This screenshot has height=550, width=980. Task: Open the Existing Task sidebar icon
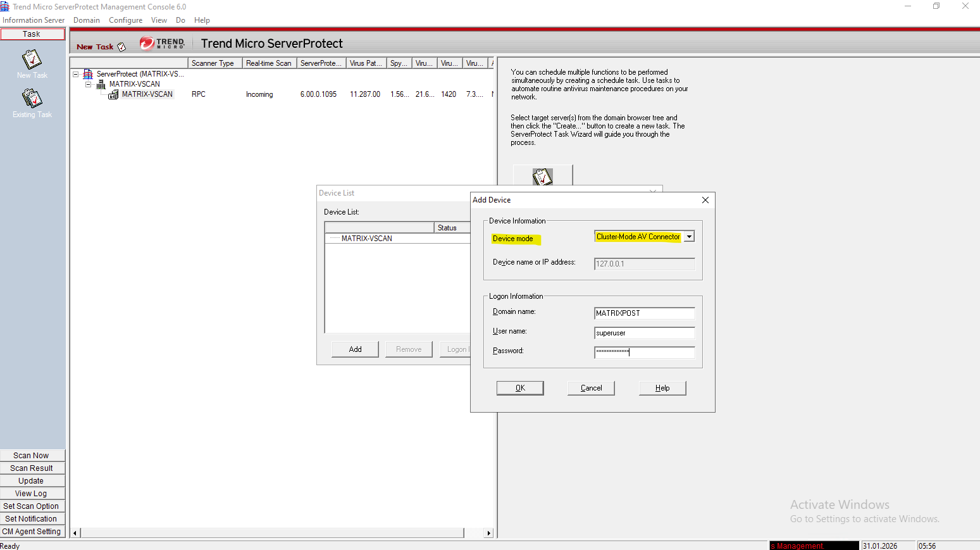32,99
